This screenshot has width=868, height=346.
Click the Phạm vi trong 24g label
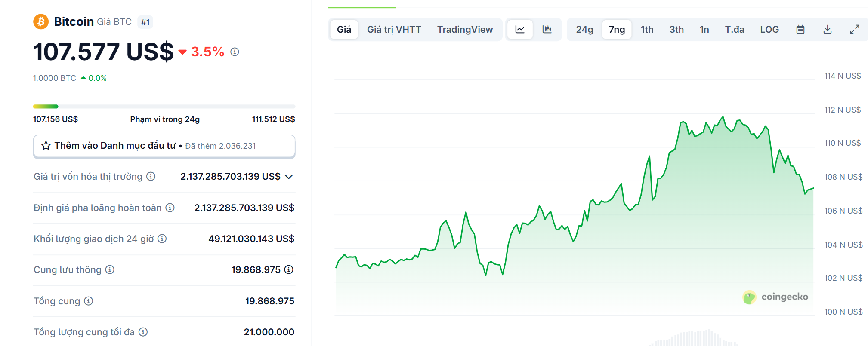[x=165, y=119]
